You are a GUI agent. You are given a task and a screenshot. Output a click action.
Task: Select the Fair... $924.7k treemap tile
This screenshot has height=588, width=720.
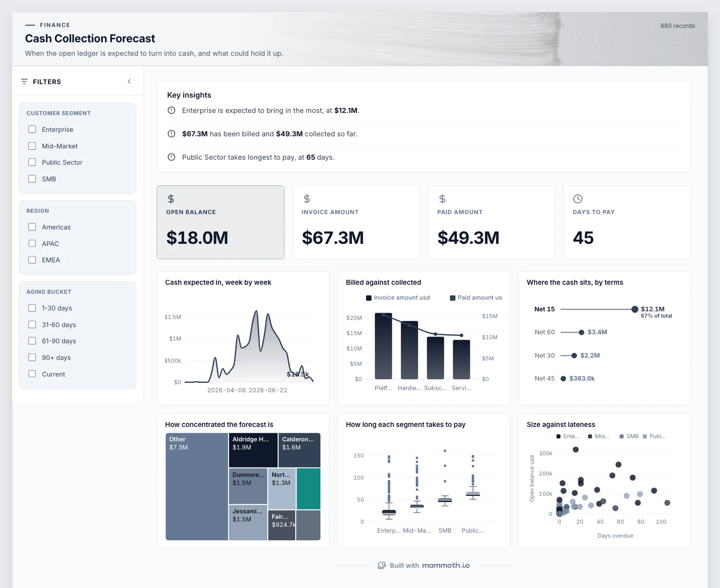pyautogui.click(x=282, y=525)
